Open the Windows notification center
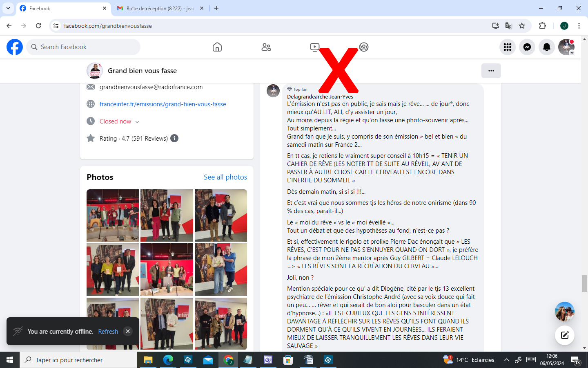 pyautogui.click(x=576, y=360)
